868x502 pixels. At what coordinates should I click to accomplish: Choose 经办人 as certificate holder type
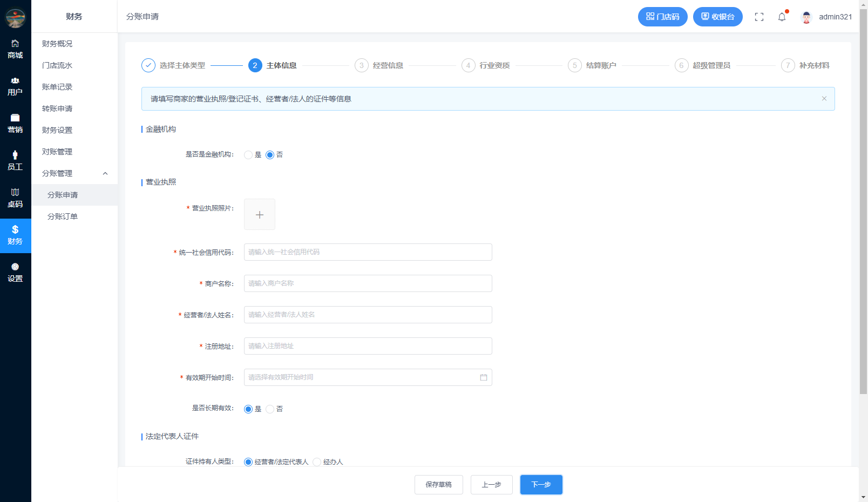tap(317, 462)
